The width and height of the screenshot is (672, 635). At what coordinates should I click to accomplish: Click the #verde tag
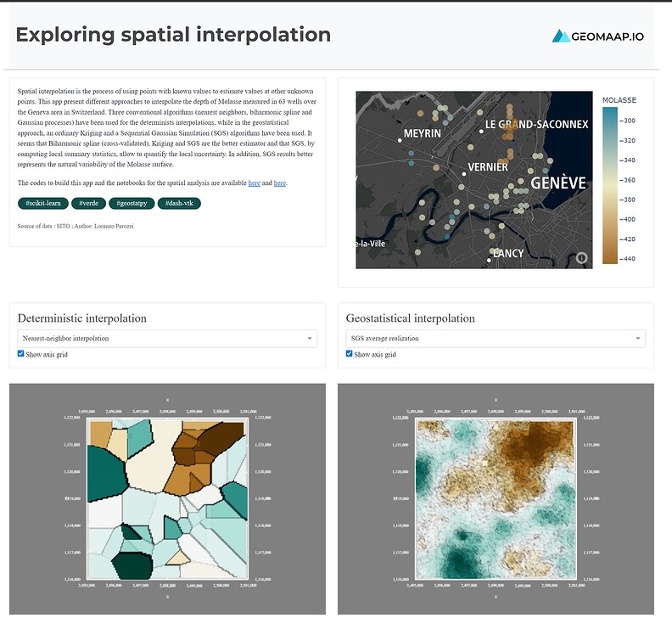coord(89,203)
